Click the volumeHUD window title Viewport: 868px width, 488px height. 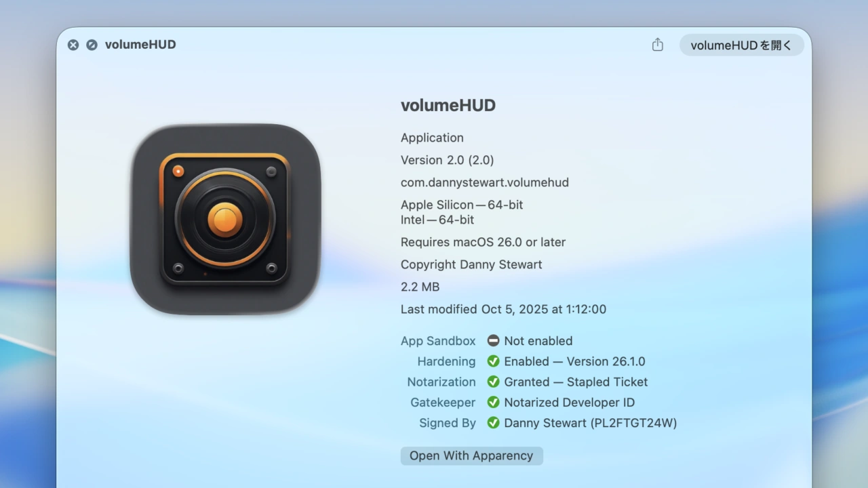tap(140, 44)
